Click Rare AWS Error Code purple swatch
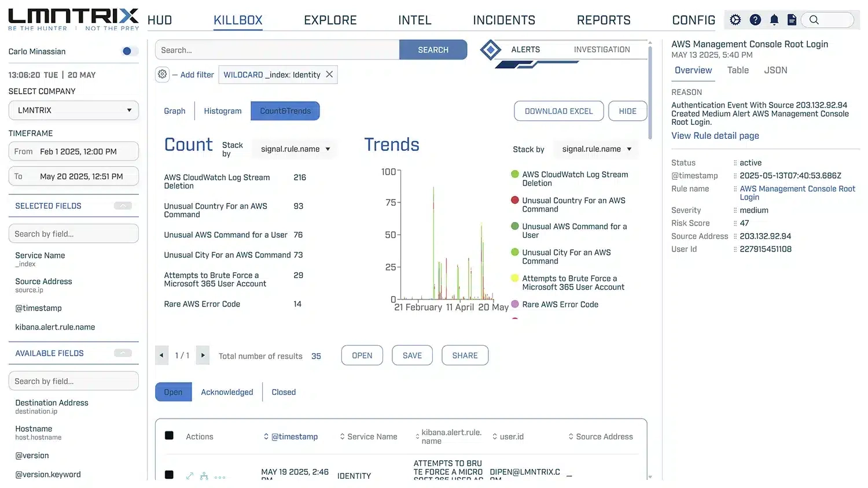Viewport: 868px width, 488px height. pyautogui.click(x=514, y=304)
